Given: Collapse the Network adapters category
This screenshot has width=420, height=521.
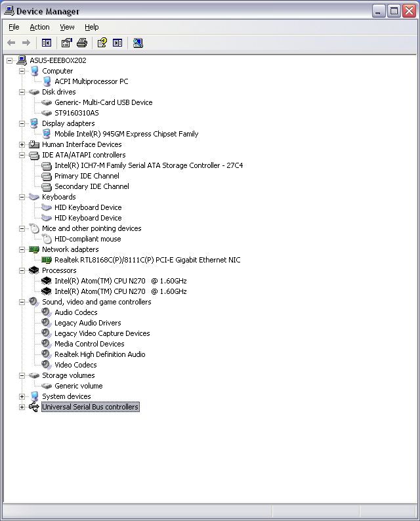Looking at the screenshot, I should coord(22,249).
